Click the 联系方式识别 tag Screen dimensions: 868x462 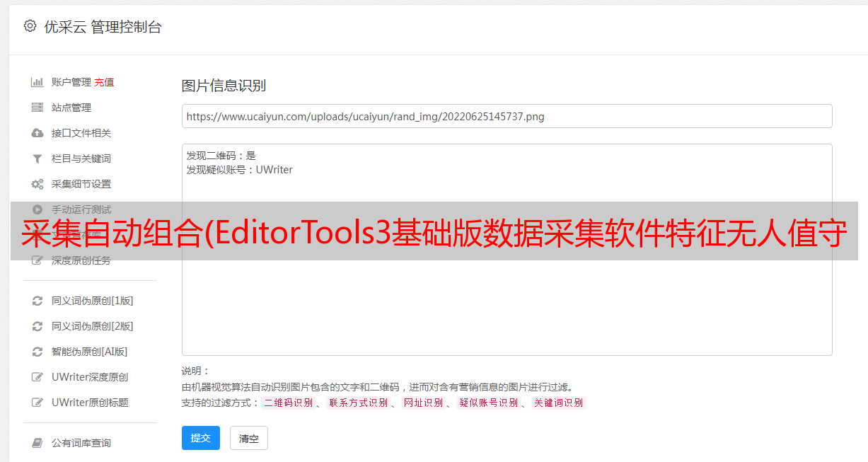(358, 403)
